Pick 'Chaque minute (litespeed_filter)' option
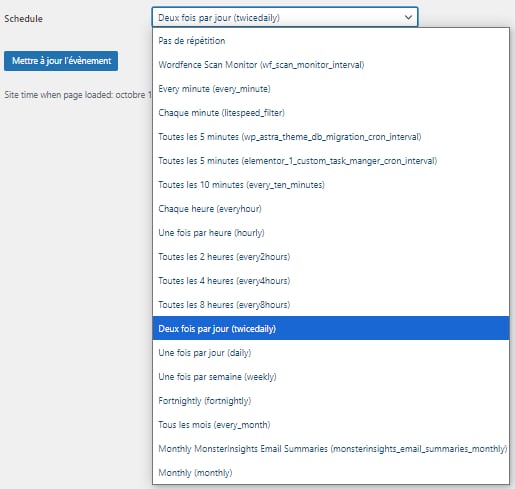 331,113
